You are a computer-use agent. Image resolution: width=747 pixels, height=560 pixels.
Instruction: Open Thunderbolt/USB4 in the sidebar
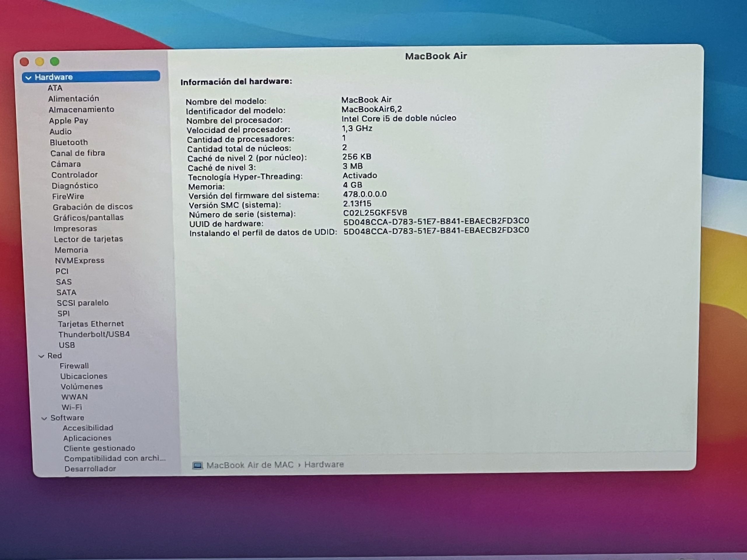(94, 334)
